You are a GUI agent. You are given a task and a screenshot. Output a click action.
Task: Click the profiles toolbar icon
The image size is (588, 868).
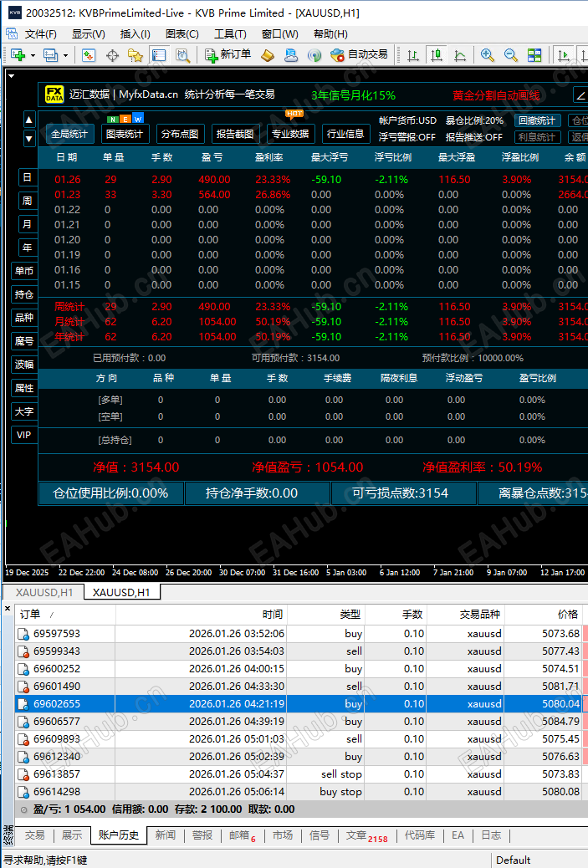(x=50, y=55)
